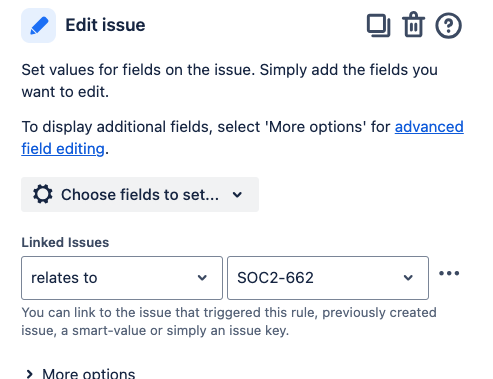Open the SOC2-662 issue dropdown

coord(328,278)
